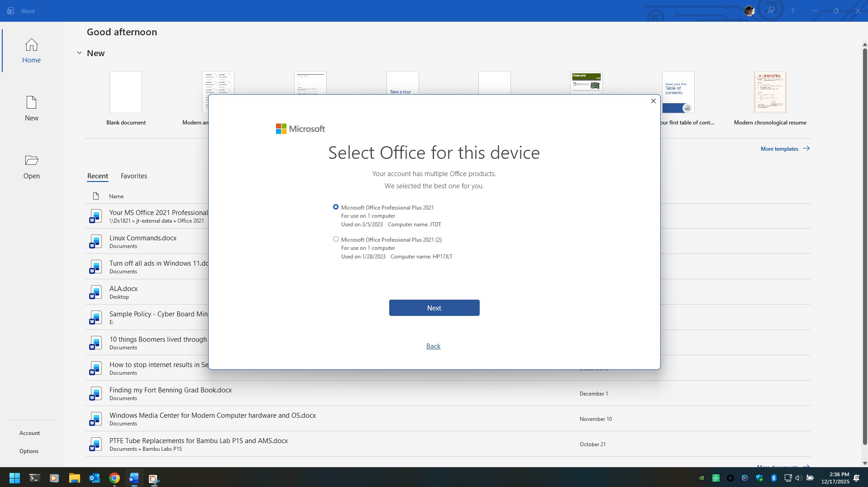Open Windows Security tray icon
Screen dimensions: 868x487
tap(759, 478)
